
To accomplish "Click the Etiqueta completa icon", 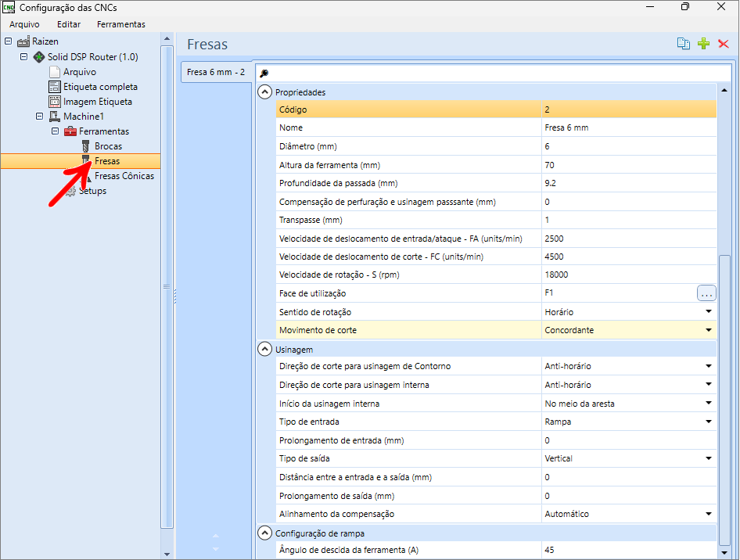I will coord(55,87).
